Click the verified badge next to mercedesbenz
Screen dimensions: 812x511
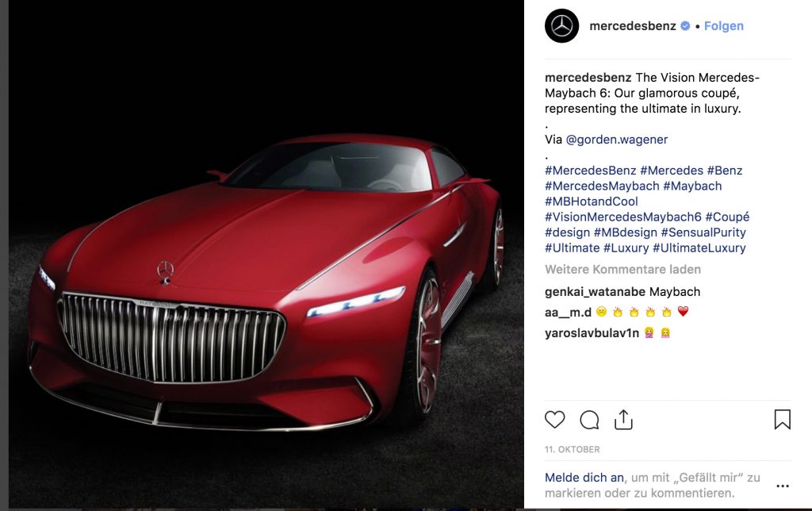click(x=685, y=26)
